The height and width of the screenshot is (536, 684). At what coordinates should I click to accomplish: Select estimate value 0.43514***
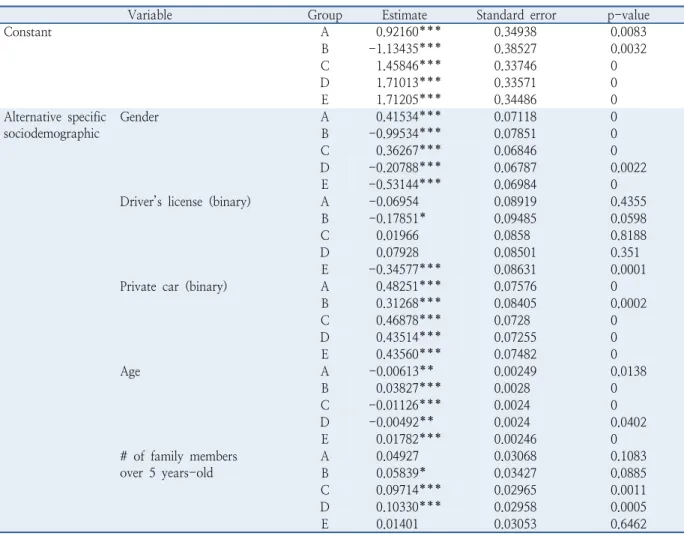coord(408,338)
